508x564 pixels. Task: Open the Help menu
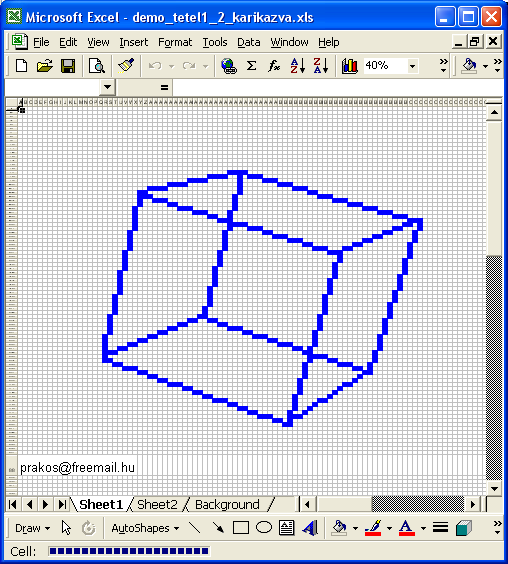(328, 42)
